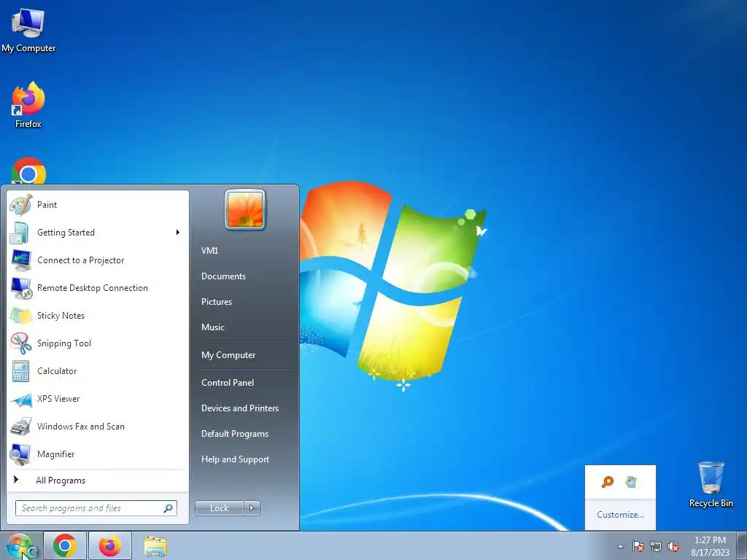Open Sticky Notes

(x=98, y=316)
